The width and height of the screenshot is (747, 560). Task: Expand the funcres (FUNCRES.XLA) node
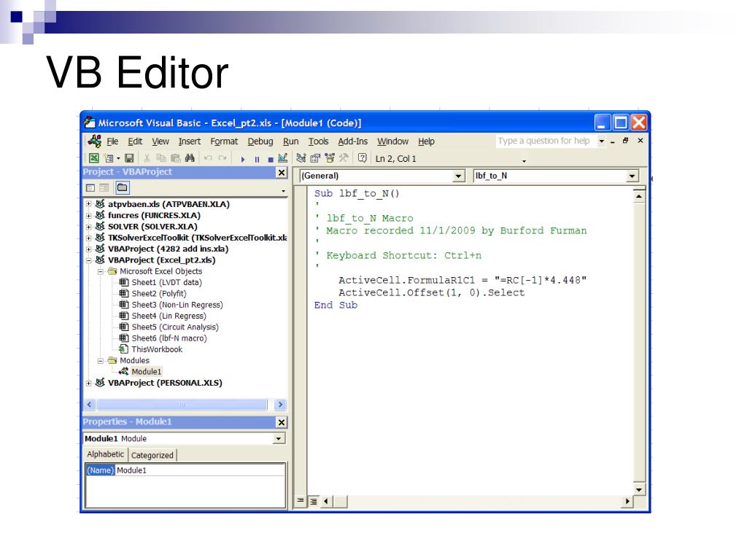(88, 215)
